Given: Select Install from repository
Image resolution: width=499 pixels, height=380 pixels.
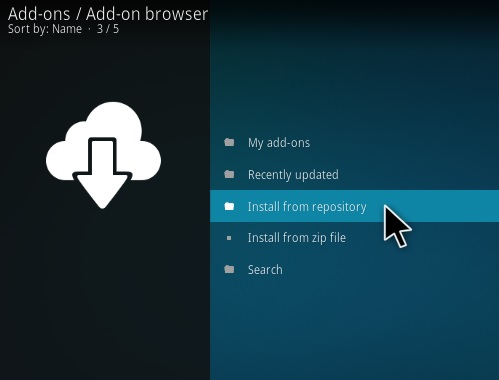Looking at the screenshot, I should [354, 206].
